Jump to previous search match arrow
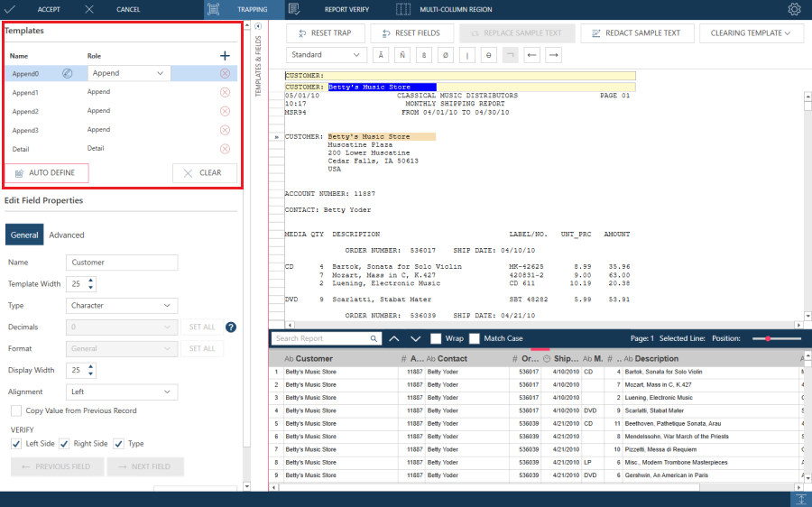The width and height of the screenshot is (812, 507). [x=393, y=338]
